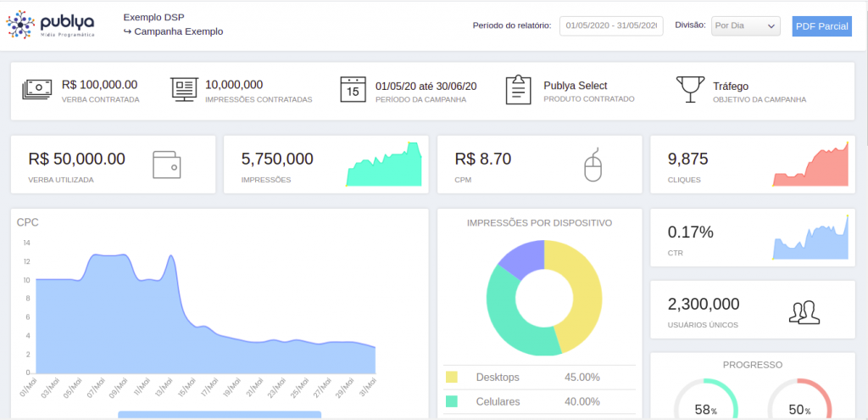
Task: Click the wallet icon in Verba Utilizada
Action: [x=167, y=165]
